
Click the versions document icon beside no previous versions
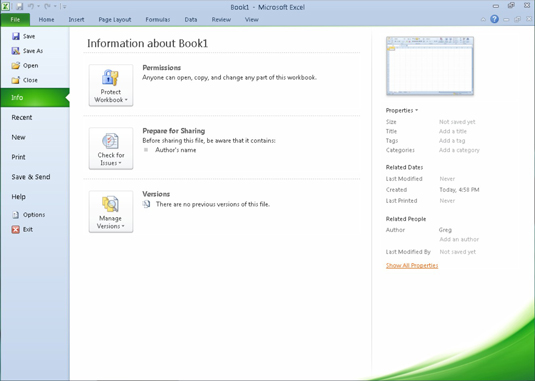(146, 204)
